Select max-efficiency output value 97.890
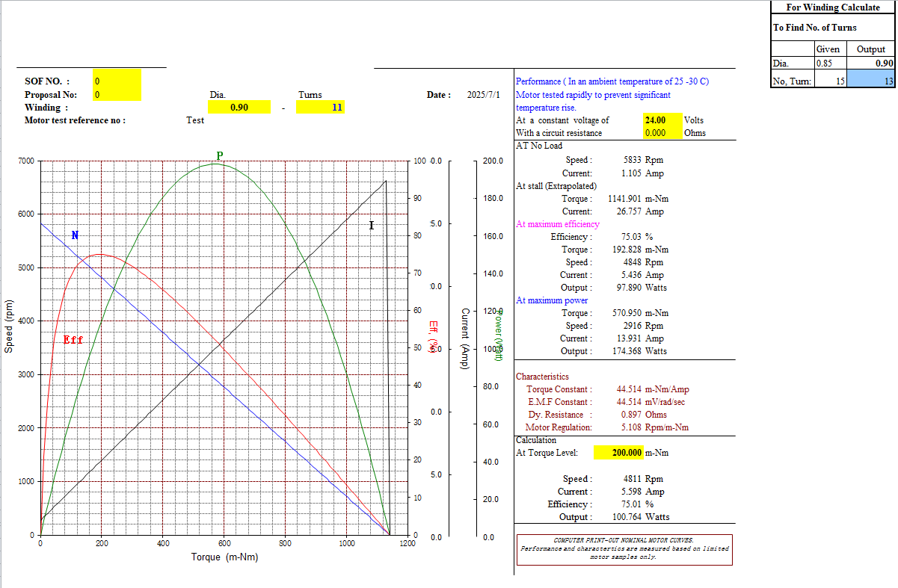The width and height of the screenshot is (898, 588). (x=630, y=288)
